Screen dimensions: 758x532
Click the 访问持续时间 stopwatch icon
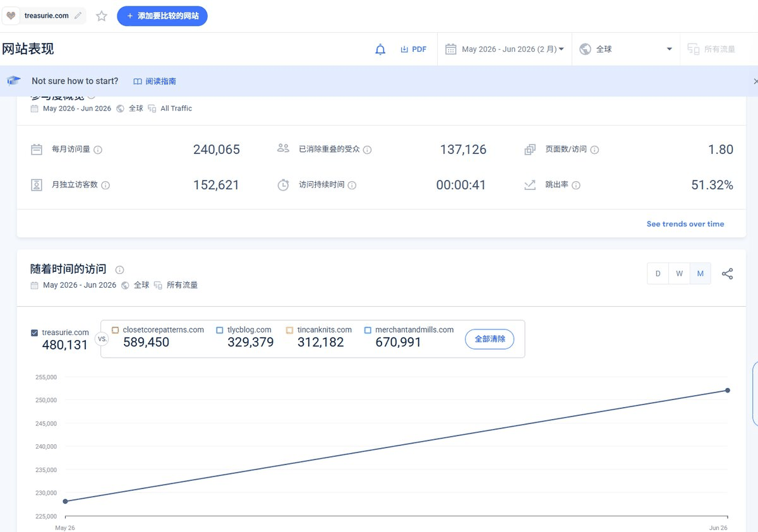pos(283,185)
